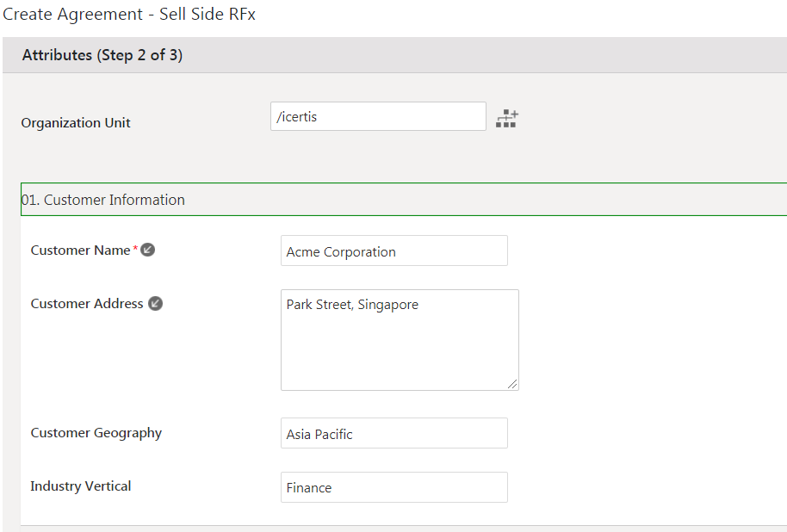Select the Attributes (Step 2 of 3) header
This screenshot has height=532, width=787.
tap(102, 55)
